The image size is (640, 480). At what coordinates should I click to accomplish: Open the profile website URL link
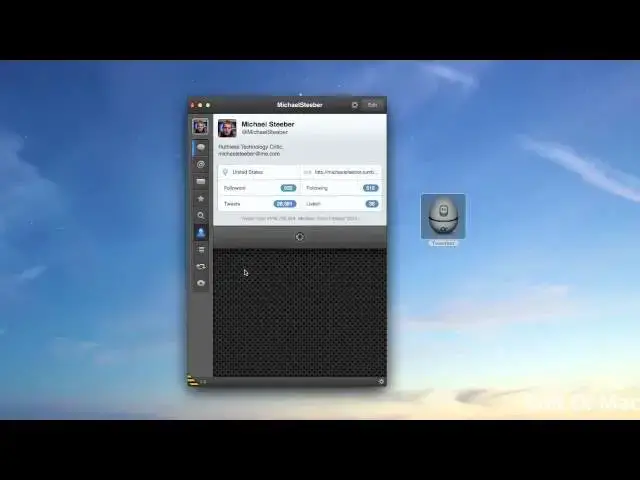[x=341, y=172]
